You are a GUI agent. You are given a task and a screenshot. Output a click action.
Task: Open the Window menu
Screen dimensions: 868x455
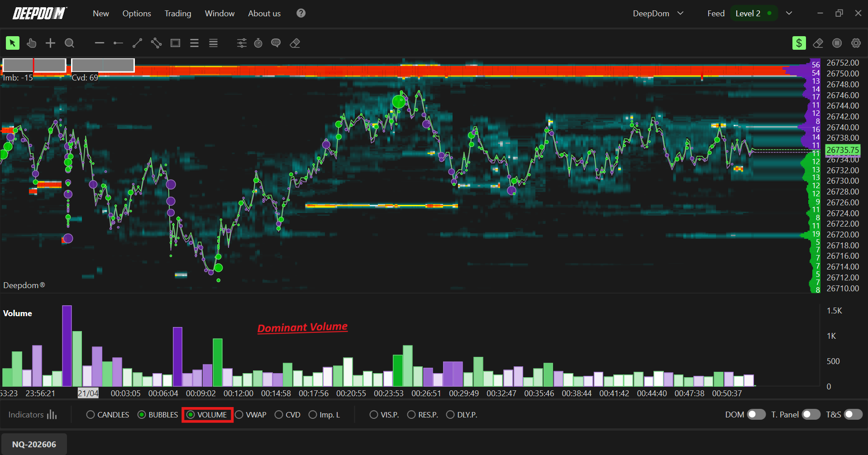[x=219, y=14]
